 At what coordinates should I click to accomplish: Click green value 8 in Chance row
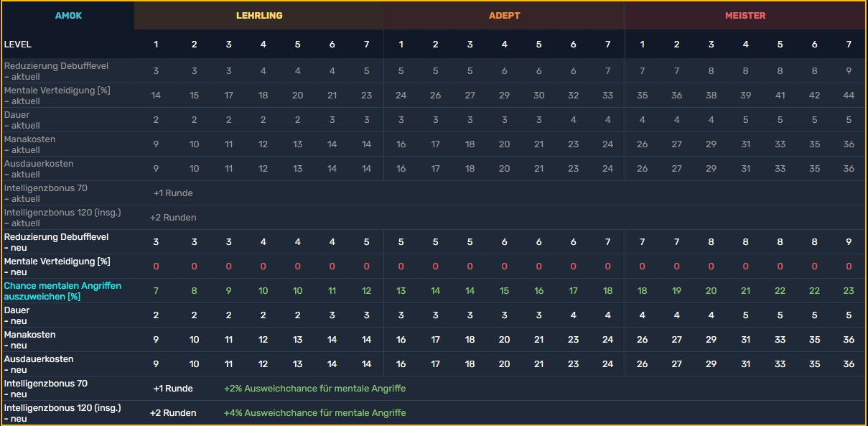[194, 290]
